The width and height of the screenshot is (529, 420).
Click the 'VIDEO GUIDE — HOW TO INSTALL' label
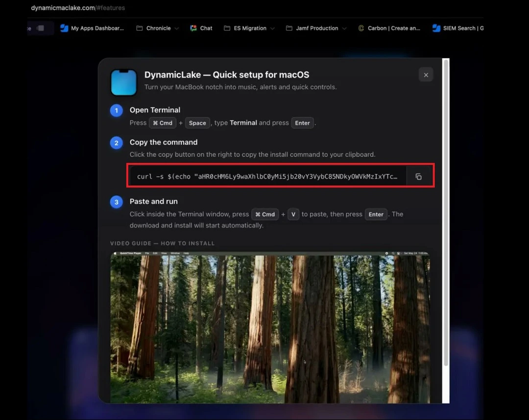[162, 243]
